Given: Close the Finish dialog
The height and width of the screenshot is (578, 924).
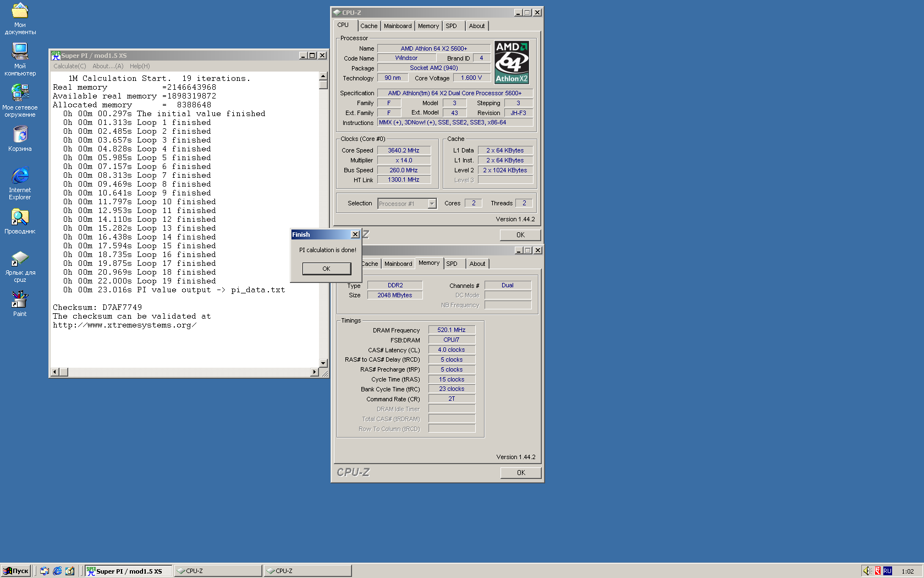Looking at the screenshot, I should tap(355, 235).
